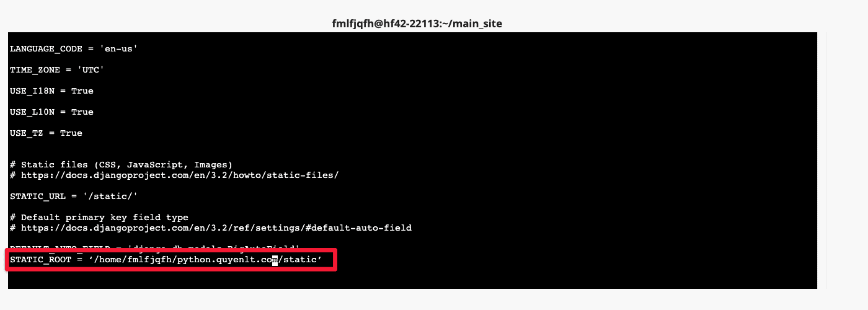The width and height of the screenshot is (868, 310).
Task: Click python.quyenlt.com in the STATIC_ROOT path
Action: click(x=227, y=259)
